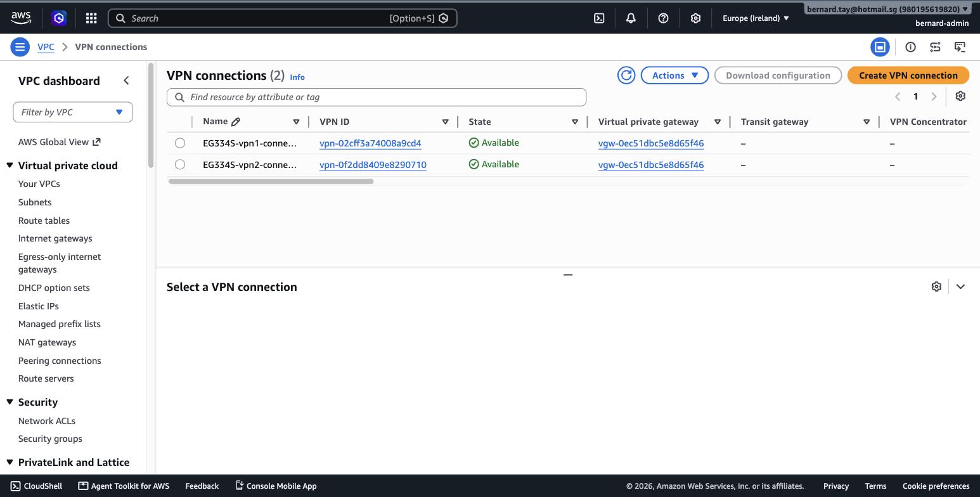Select the EG334S-vpn1 connection radio button
The width and height of the screenshot is (980, 497).
tap(180, 143)
